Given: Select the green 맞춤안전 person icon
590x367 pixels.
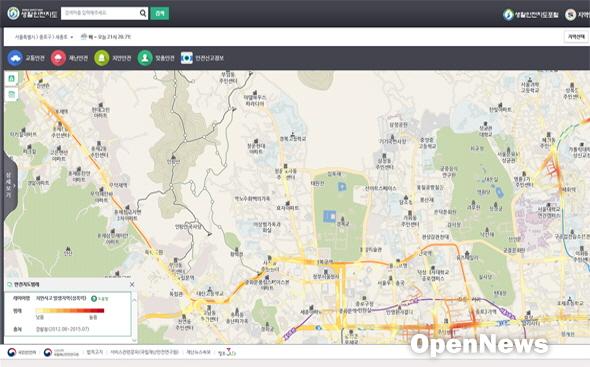Looking at the screenshot, I should 145,58.
